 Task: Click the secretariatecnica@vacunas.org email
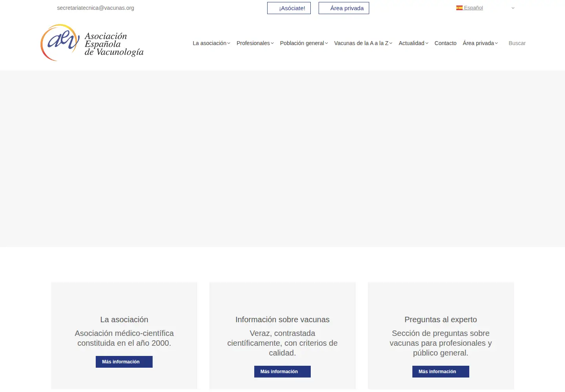(x=95, y=8)
